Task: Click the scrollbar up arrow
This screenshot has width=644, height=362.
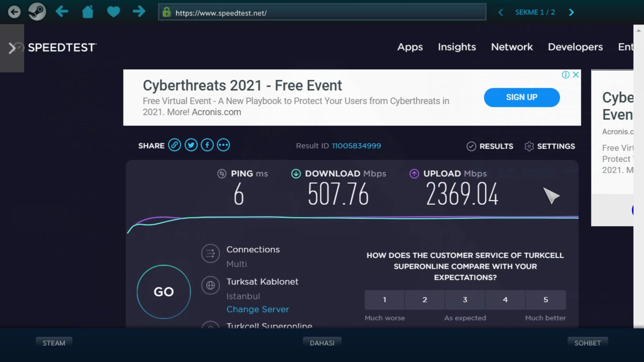Action: click(x=639, y=31)
